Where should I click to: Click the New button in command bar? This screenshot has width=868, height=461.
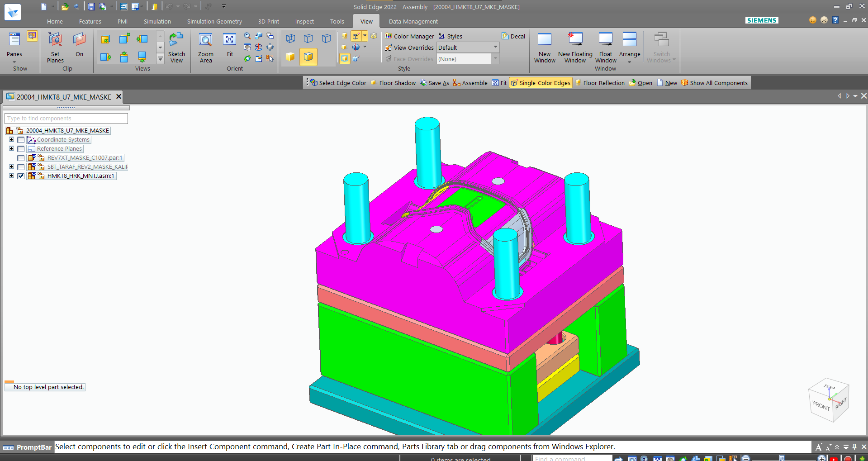click(x=667, y=83)
